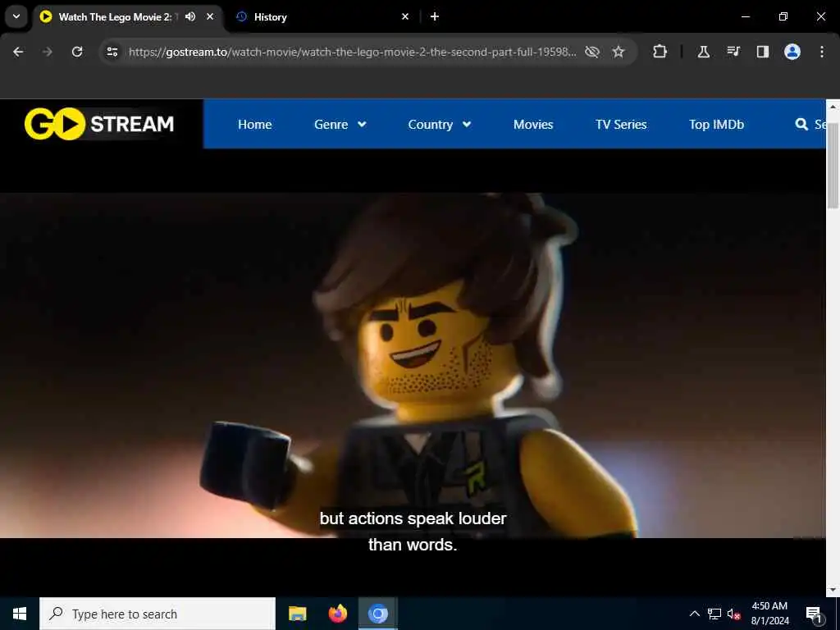The height and width of the screenshot is (630, 840).
Task: Click the site search magnifier icon
Action: 801,125
